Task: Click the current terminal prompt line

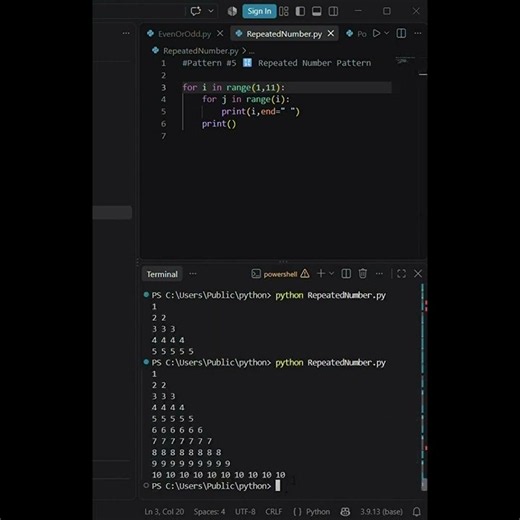Action: [x=215, y=486]
